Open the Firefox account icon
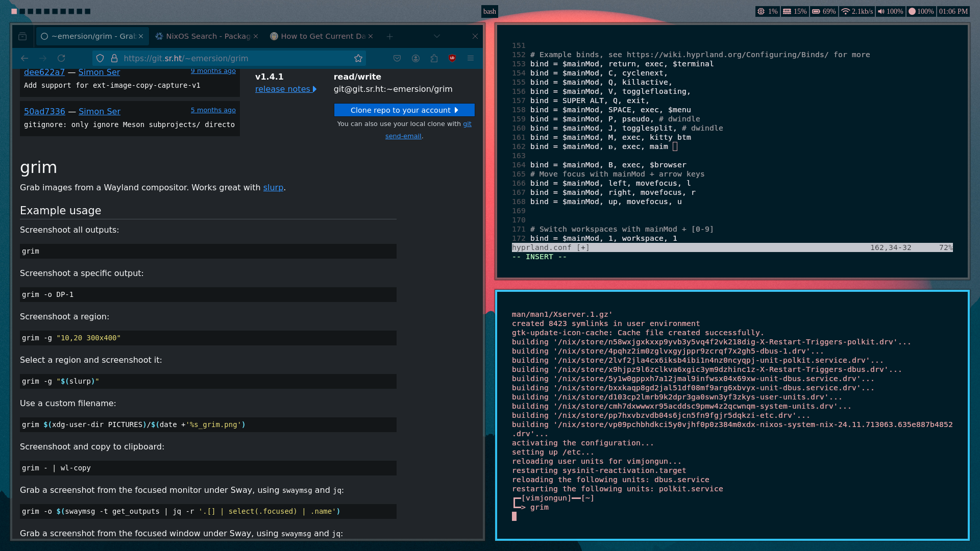 pyautogui.click(x=415, y=58)
